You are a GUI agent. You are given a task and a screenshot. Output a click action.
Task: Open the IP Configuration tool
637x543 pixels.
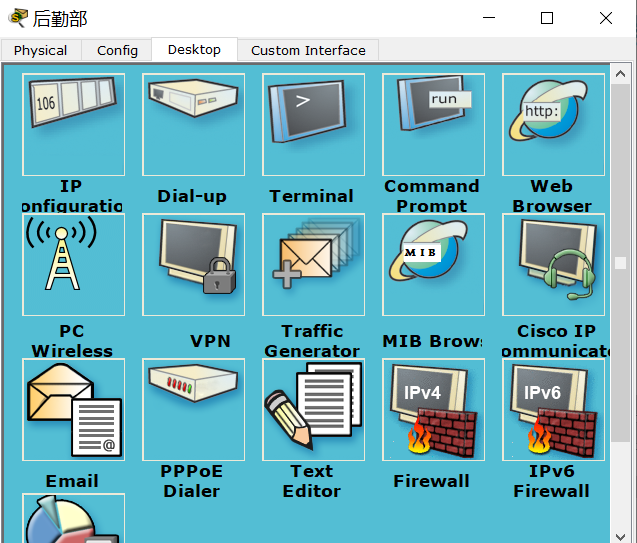click(x=74, y=124)
